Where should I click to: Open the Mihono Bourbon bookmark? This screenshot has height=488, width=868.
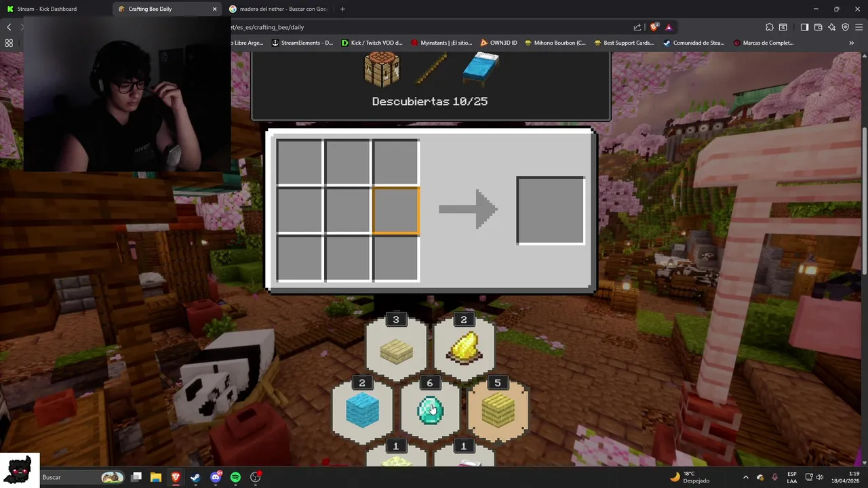pos(555,43)
